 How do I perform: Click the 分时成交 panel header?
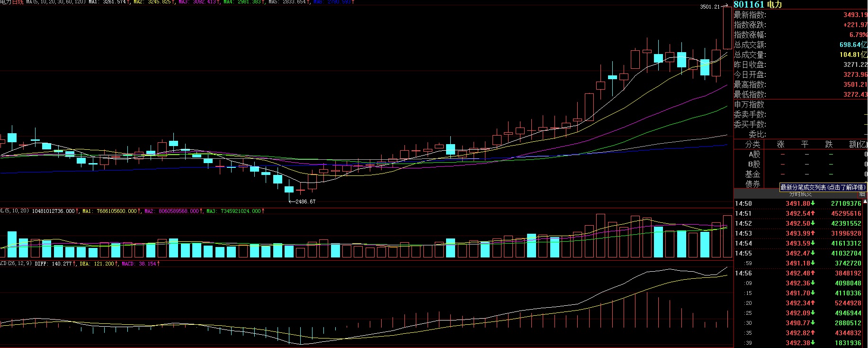tap(800, 194)
